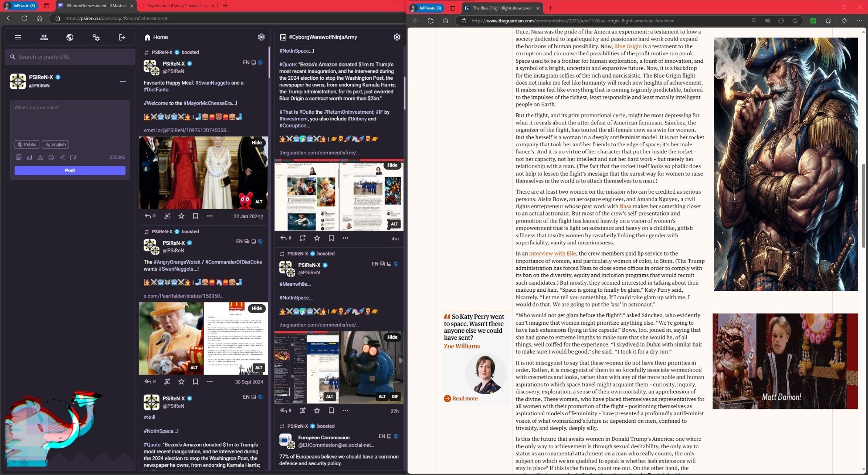
Task: Add Guardian page to favorites star
Action: [795, 21]
